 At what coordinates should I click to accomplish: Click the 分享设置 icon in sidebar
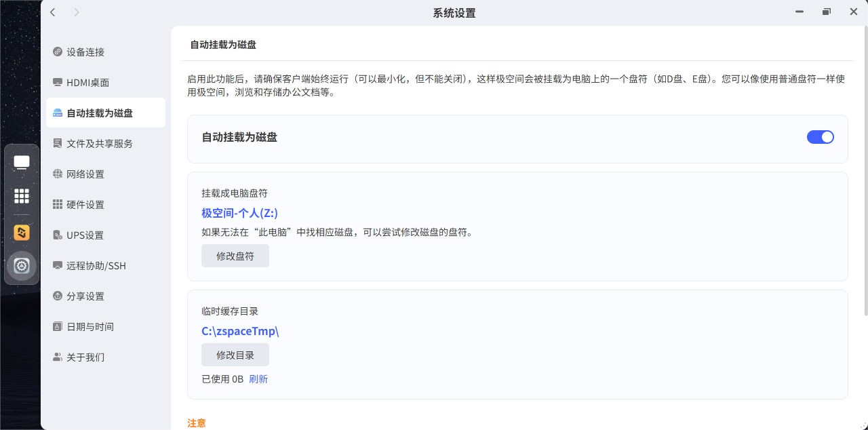(x=58, y=296)
